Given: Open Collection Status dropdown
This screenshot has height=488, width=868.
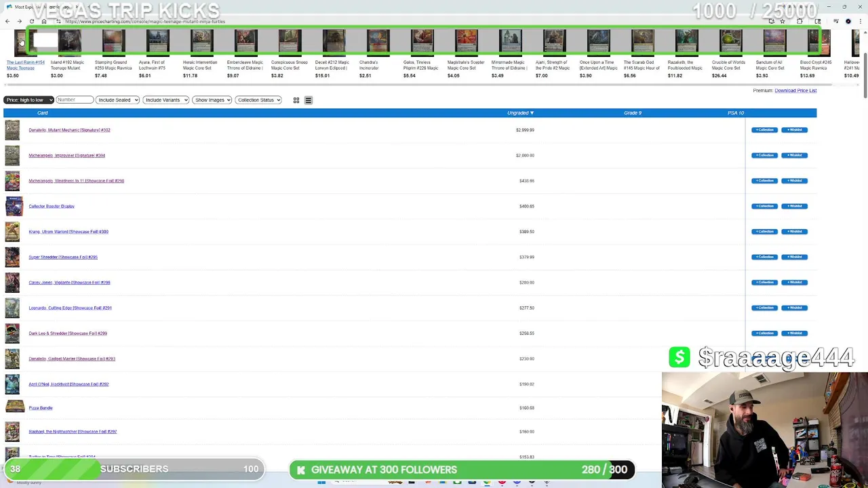Looking at the screenshot, I should 258,100.
